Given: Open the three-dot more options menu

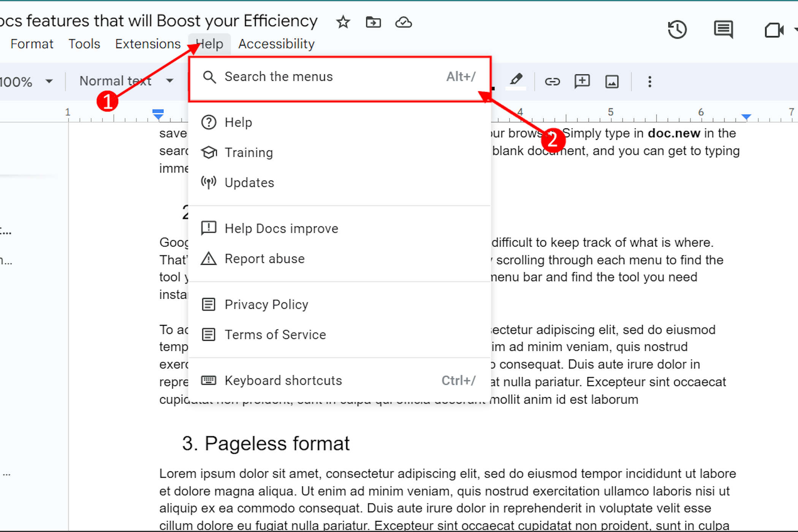Looking at the screenshot, I should pos(649,81).
